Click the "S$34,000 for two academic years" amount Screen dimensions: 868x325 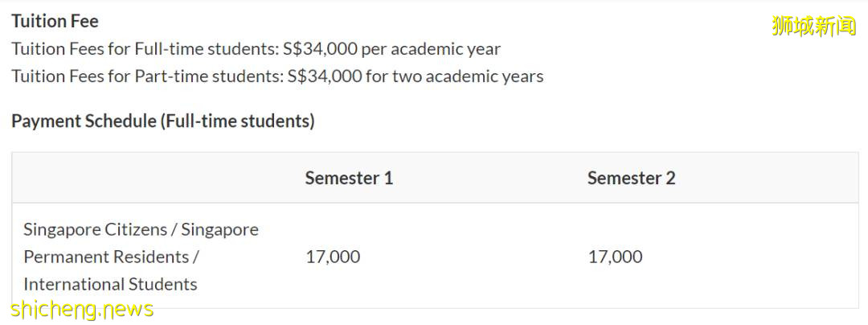(x=415, y=76)
